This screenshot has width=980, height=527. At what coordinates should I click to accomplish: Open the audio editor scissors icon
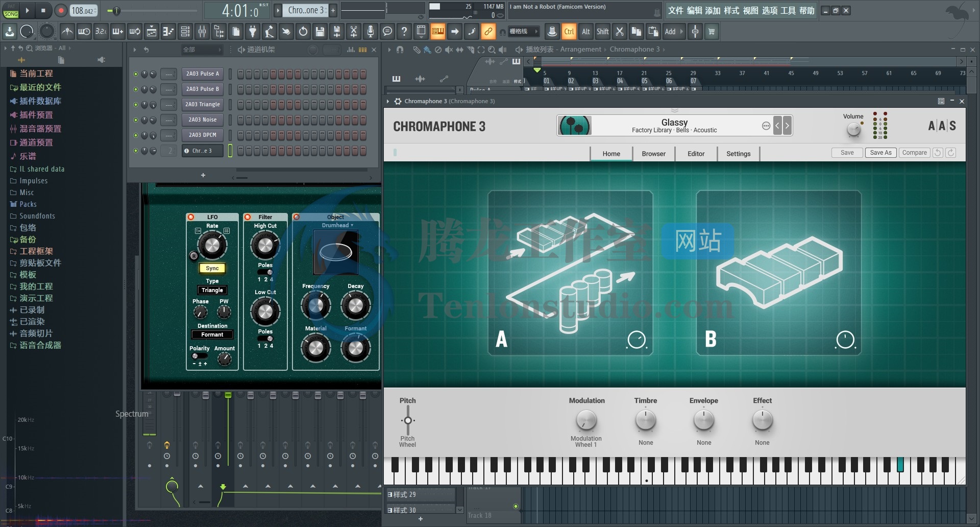(353, 32)
